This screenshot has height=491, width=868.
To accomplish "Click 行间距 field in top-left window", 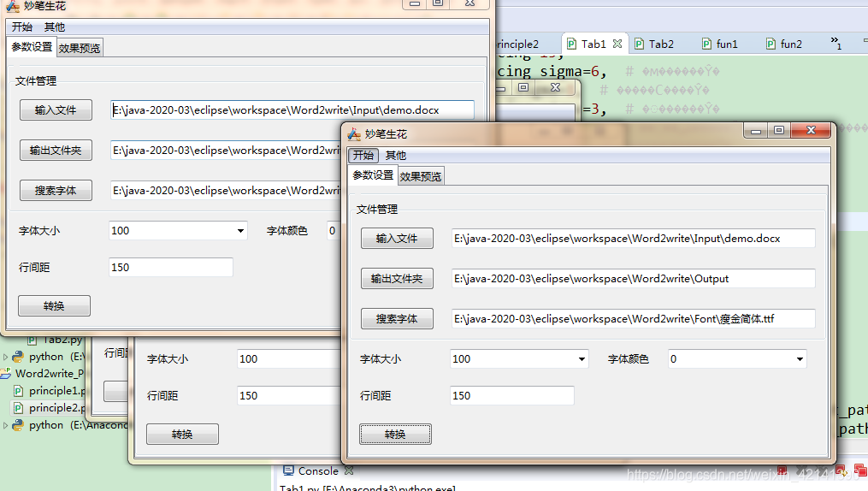I will [171, 268].
